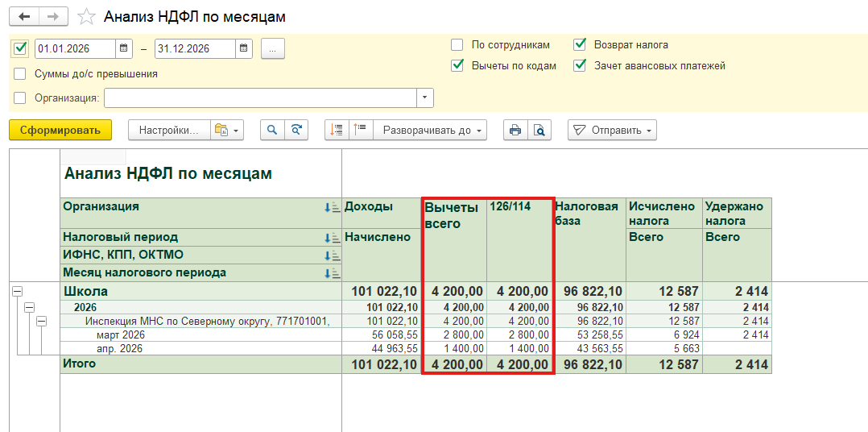Open Разворачивать до dropdown
Image resolution: width=868 pixels, height=432 pixels.
point(430,130)
